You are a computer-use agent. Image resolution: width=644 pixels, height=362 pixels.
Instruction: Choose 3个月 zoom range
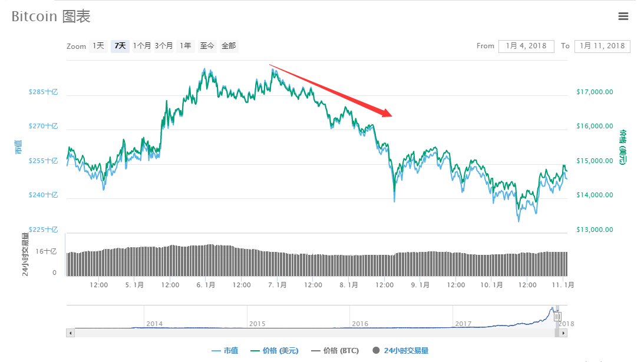point(164,46)
